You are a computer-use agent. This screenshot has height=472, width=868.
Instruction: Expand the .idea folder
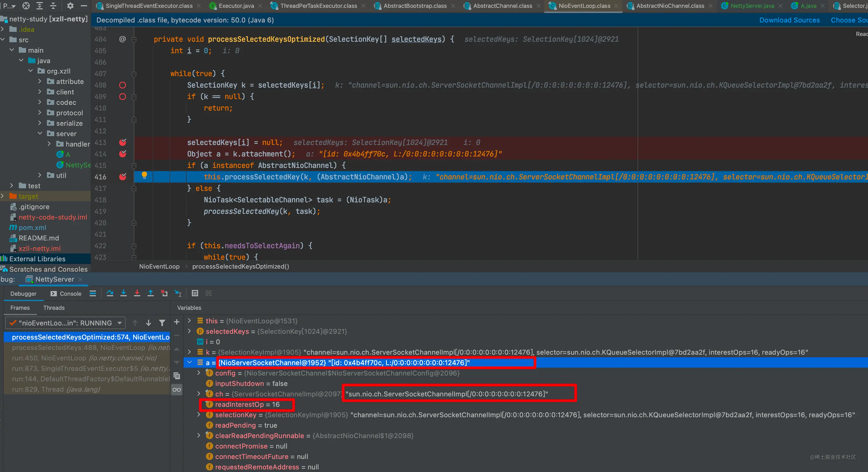(x=2, y=29)
